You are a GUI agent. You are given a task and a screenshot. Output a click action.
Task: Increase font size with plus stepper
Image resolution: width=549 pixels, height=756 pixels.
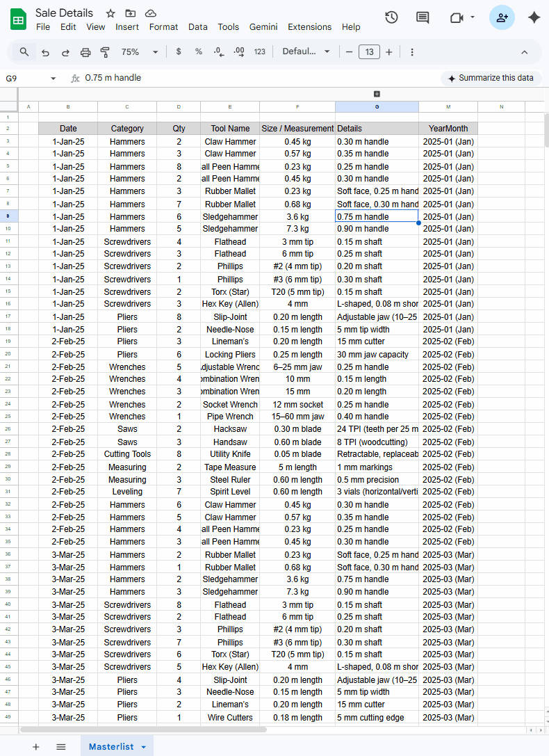pyautogui.click(x=389, y=52)
